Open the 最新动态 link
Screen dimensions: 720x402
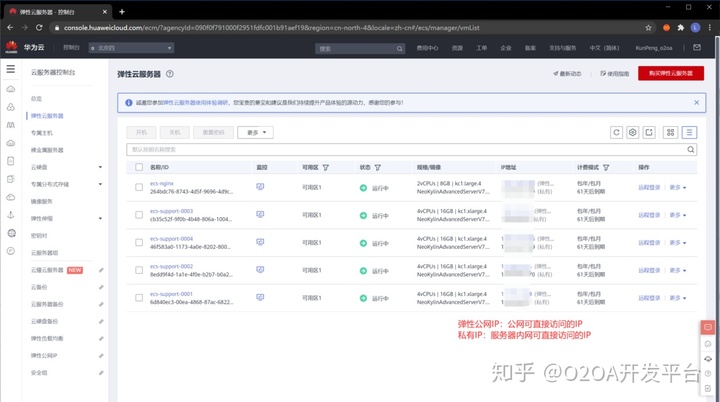point(567,74)
